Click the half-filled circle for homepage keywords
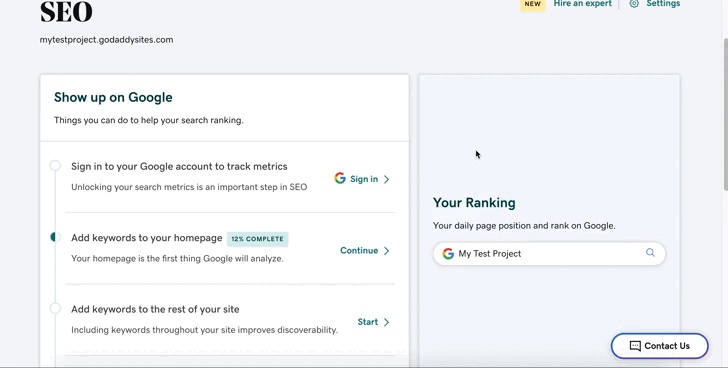 [55, 237]
